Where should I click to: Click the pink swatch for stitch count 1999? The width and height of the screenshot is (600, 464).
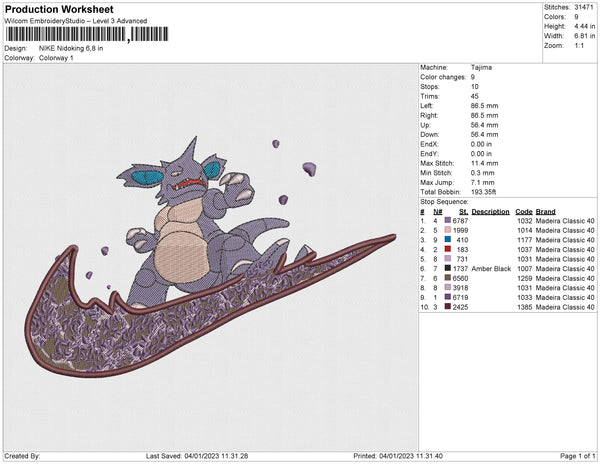pos(447,230)
